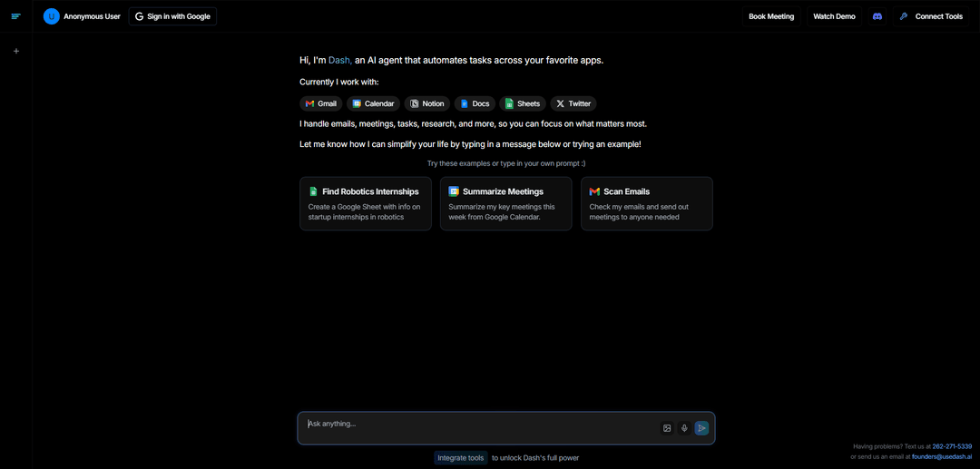Open the Connect Tools button
This screenshot has width=980, height=469.
(x=932, y=16)
